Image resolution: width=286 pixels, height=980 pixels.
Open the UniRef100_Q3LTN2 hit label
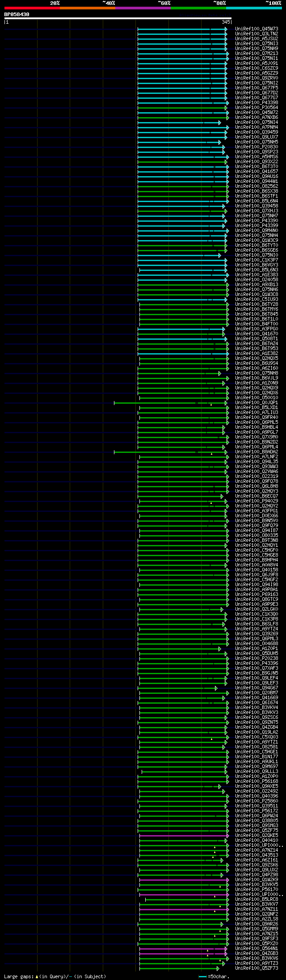tap(257, 34)
